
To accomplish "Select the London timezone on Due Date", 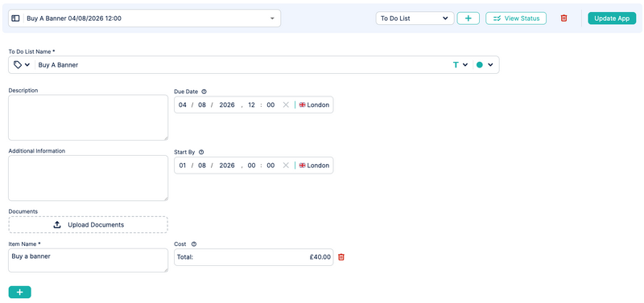I will tap(314, 105).
